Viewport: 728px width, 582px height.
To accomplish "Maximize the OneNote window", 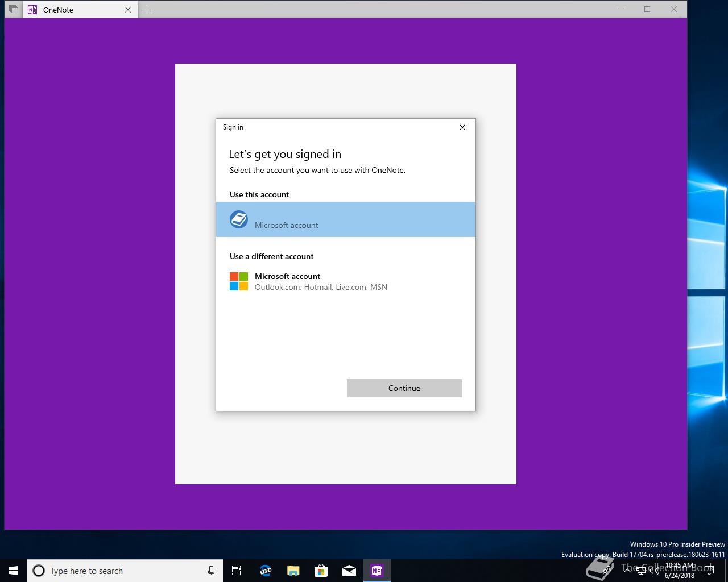I will pos(647,9).
